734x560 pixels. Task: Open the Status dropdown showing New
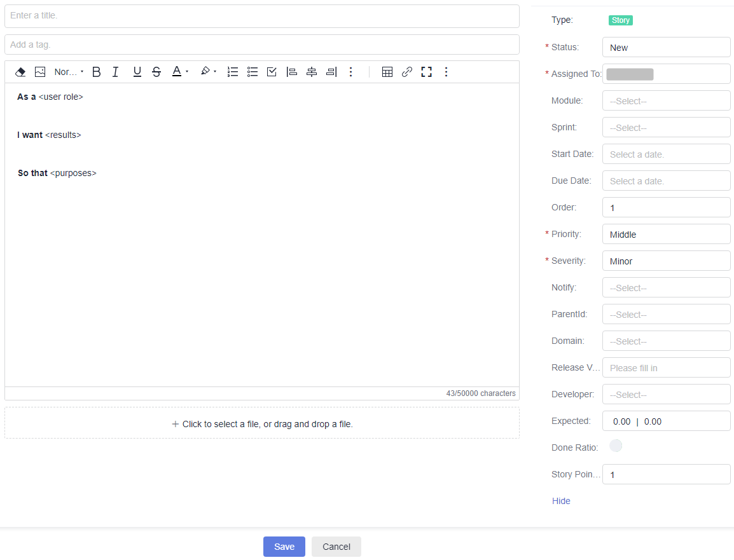tap(666, 47)
